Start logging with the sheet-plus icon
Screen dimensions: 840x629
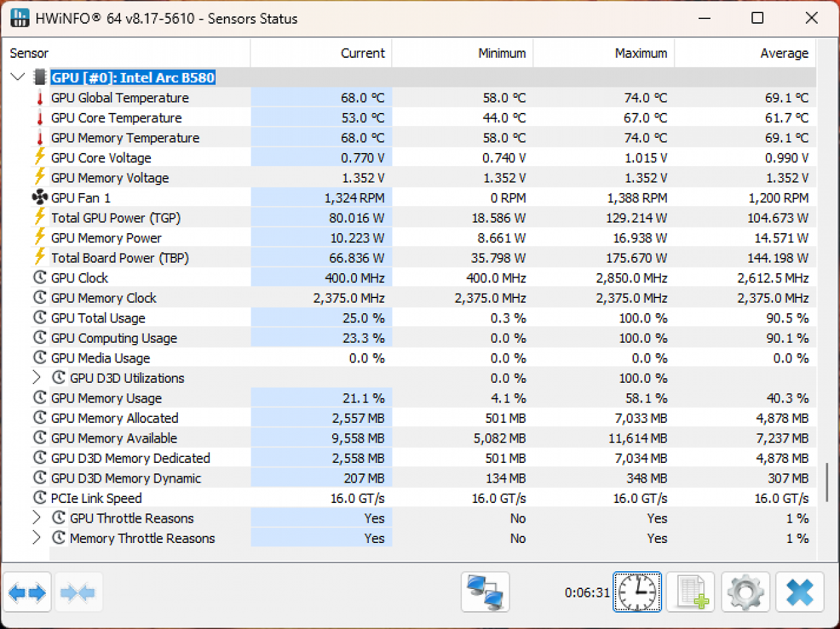(x=691, y=592)
